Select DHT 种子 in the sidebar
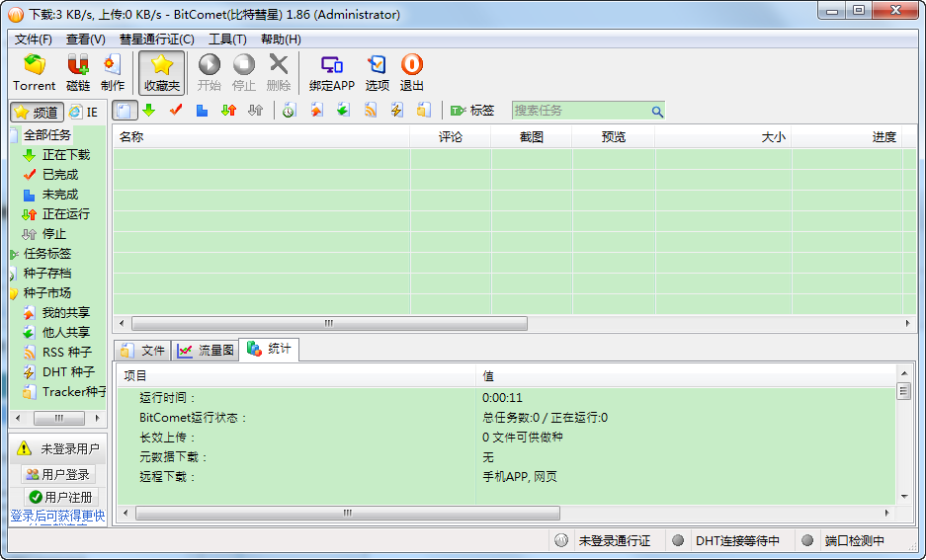Screen dimensions: 926x560 68,372
